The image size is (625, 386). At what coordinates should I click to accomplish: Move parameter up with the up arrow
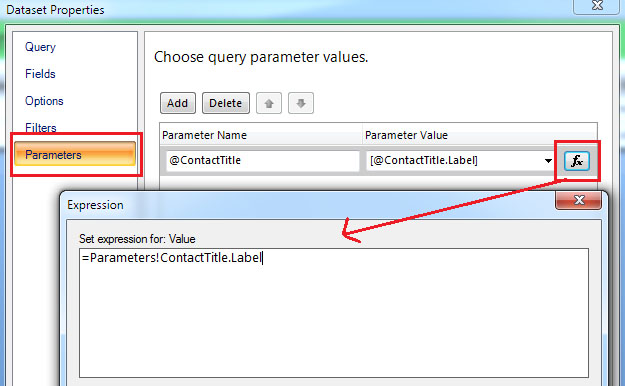(269, 103)
